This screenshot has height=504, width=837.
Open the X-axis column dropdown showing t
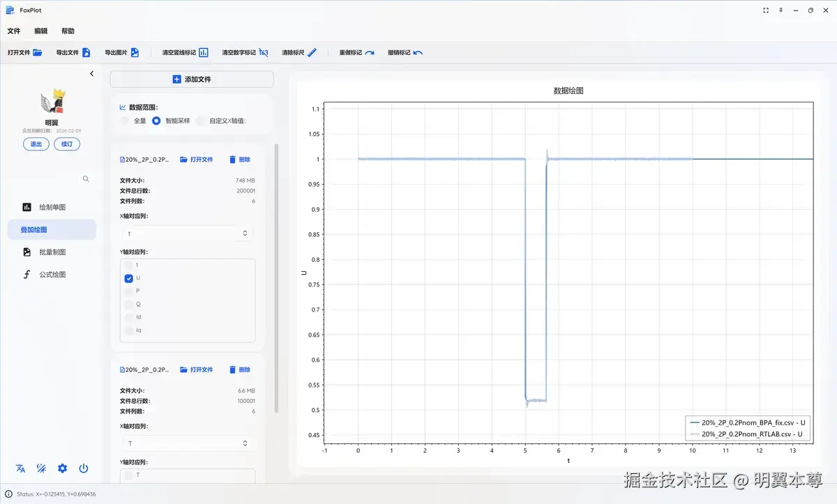pyautogui.click(x=188, y=234)
